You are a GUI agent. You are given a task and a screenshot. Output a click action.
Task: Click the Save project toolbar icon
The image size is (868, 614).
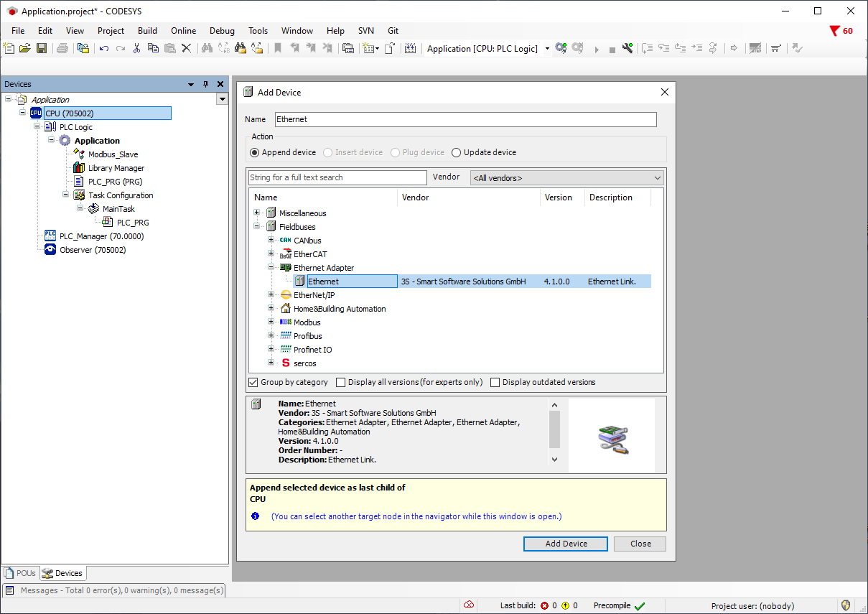click(x=42, y=48)
